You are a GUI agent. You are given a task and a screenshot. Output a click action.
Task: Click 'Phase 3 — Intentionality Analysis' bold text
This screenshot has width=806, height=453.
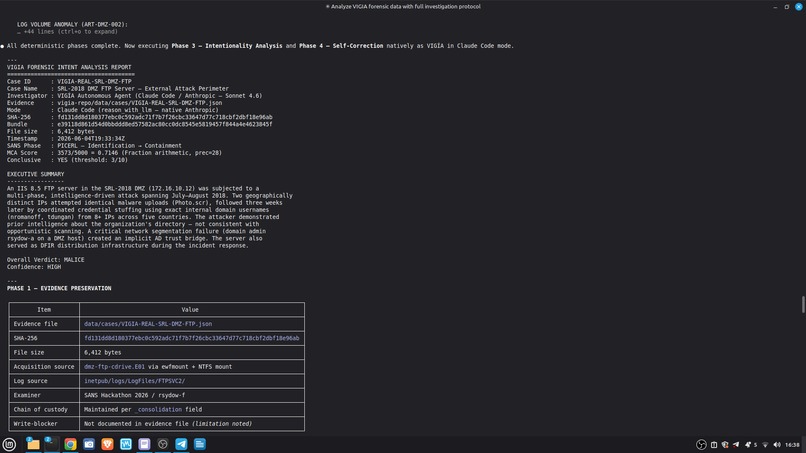pos(227,46)
